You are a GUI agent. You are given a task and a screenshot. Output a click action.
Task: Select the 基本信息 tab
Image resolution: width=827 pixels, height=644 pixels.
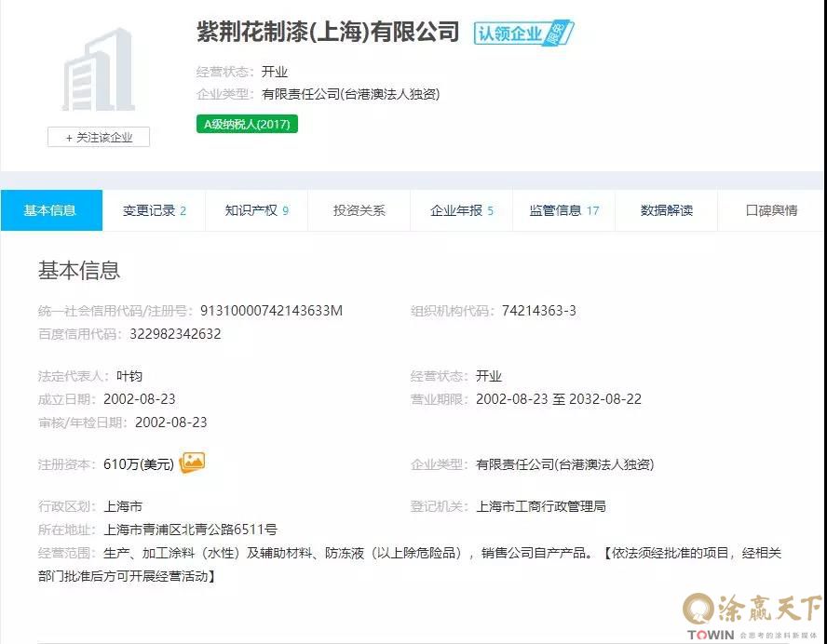coord(51,210)
